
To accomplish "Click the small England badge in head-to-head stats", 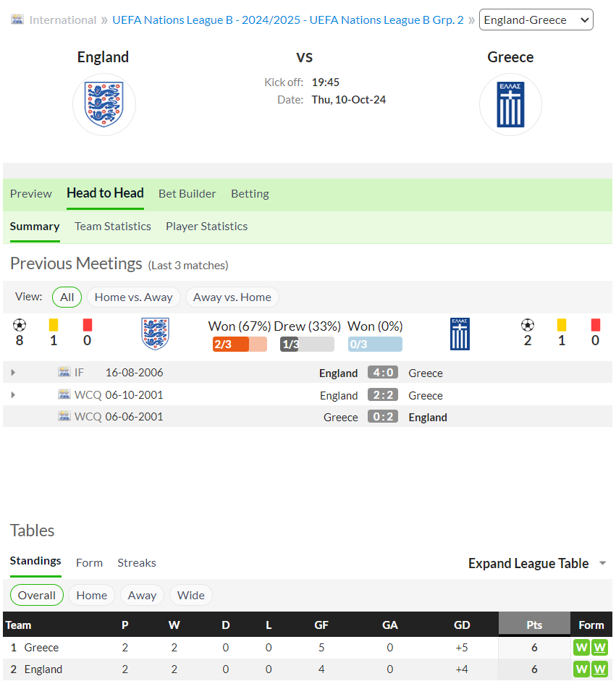I will click(x=155, y=334).
